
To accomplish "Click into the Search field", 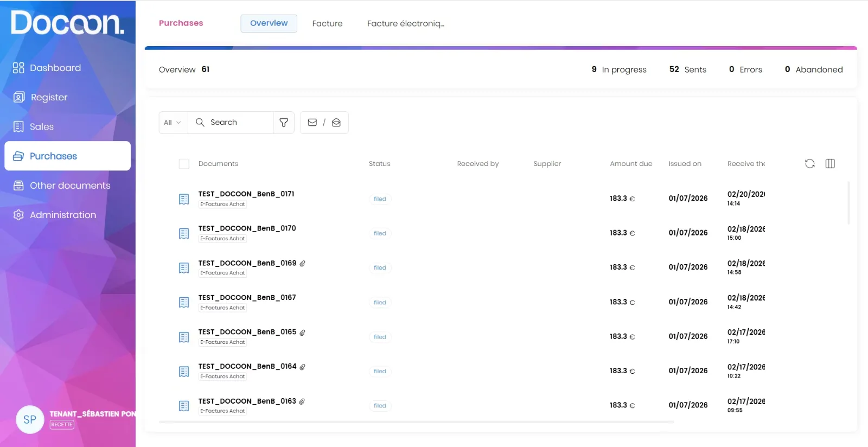I will click(x=231, y=123).
